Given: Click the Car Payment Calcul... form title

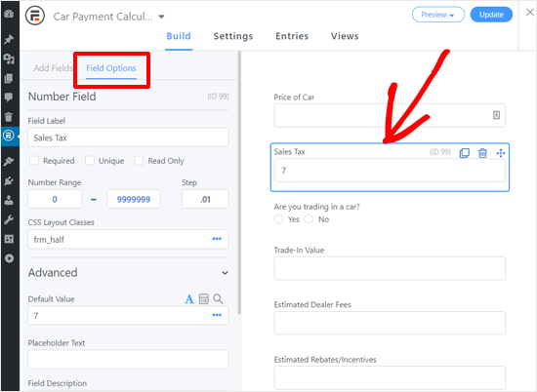Looking at the screenshot, I should 103,17.
